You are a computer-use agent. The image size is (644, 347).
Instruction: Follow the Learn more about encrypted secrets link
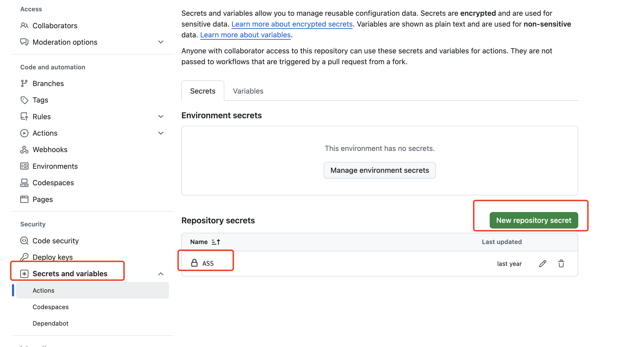(x=292, y=24)
